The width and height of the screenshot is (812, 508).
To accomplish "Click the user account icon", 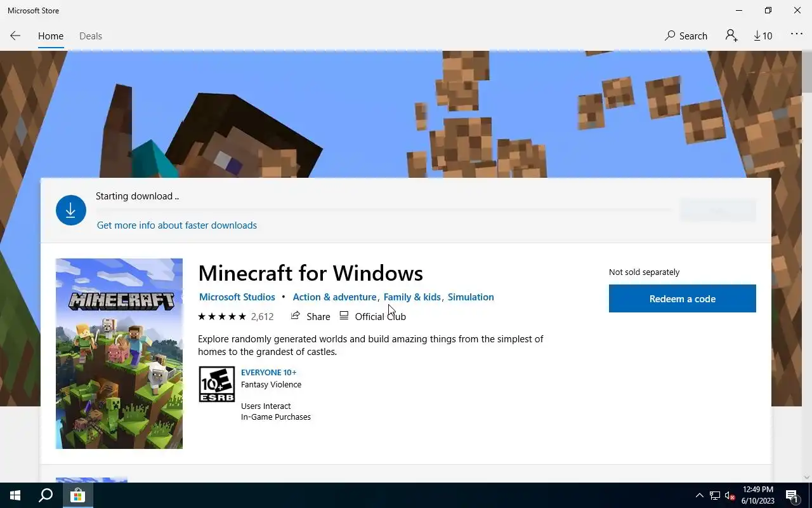I will point(731,36).
